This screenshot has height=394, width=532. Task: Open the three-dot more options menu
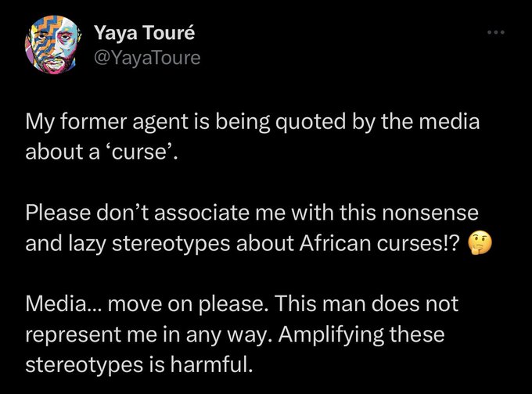(496, 33)
